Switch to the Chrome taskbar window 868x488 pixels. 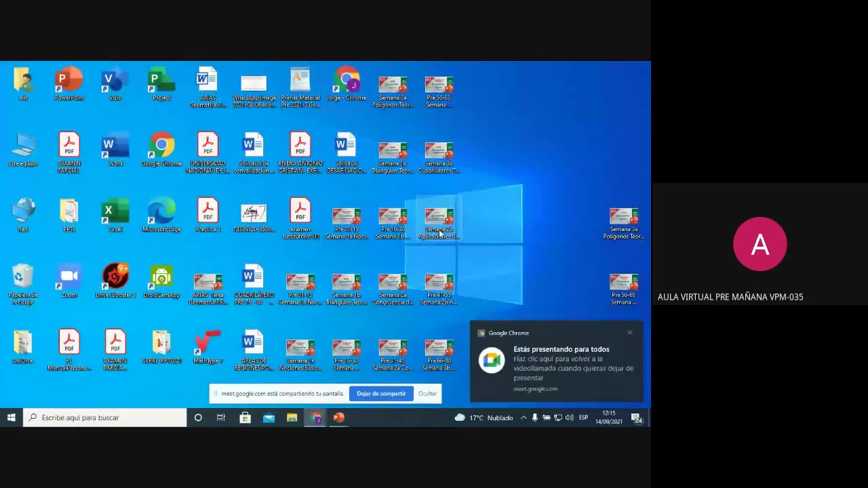point(315,418)
